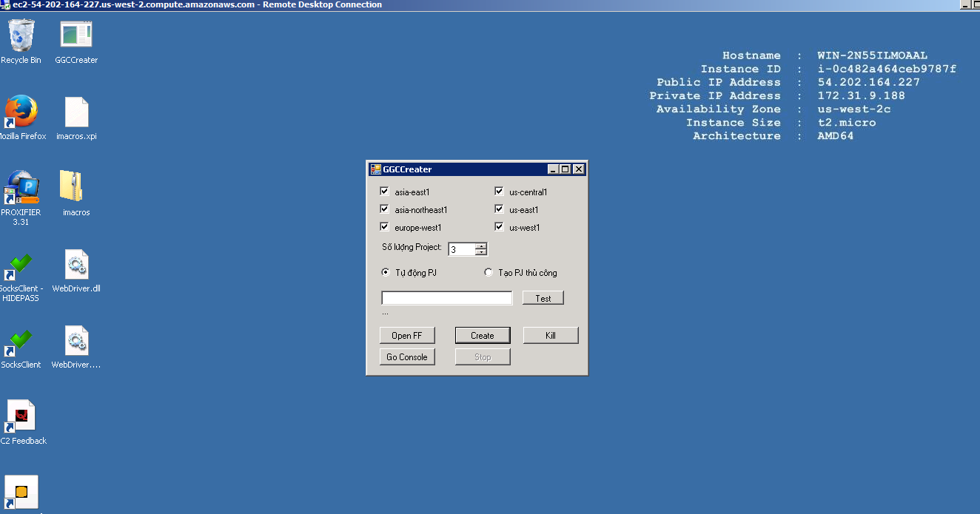Click the Instance Size value t2.micro
980x514 pixels.
pos(847,122)
